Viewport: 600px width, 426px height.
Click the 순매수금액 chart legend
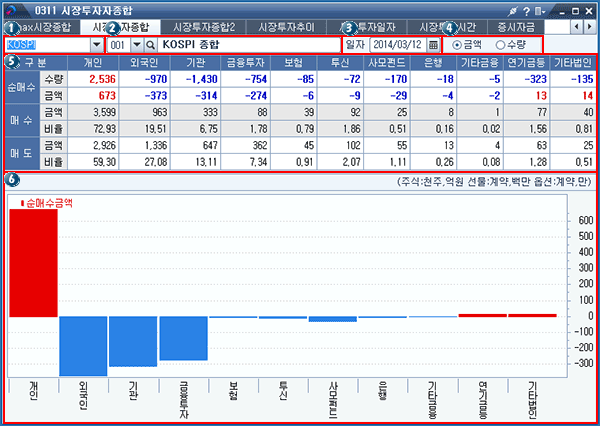click(x=47, y=203)
